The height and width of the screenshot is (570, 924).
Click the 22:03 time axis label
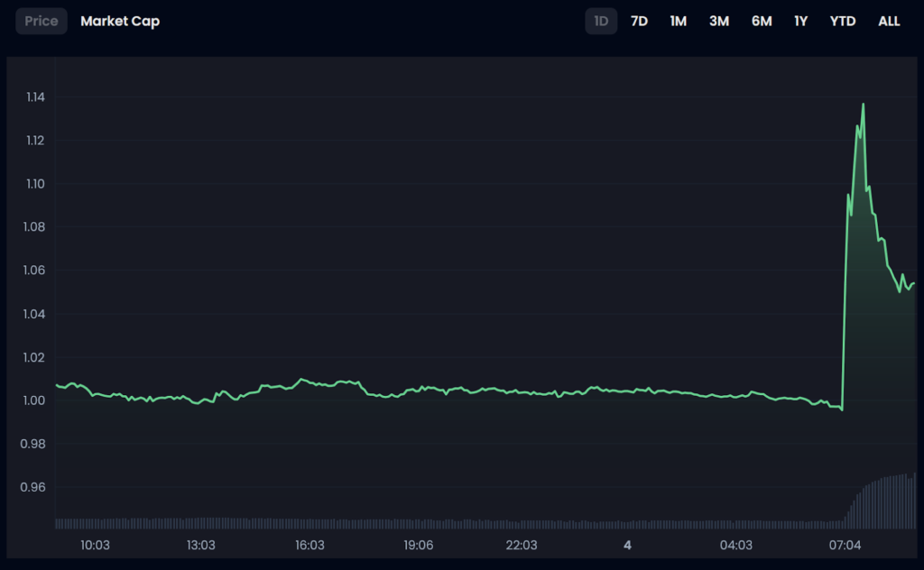click(522, 545)
